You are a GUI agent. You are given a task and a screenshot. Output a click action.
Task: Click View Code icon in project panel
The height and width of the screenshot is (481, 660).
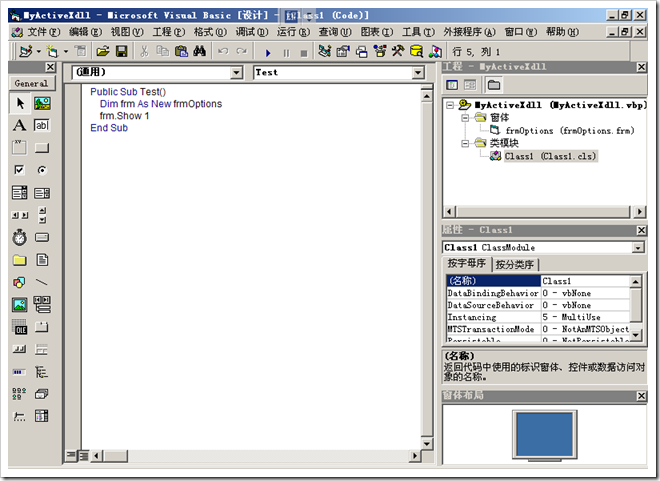(x=452, y=85)
